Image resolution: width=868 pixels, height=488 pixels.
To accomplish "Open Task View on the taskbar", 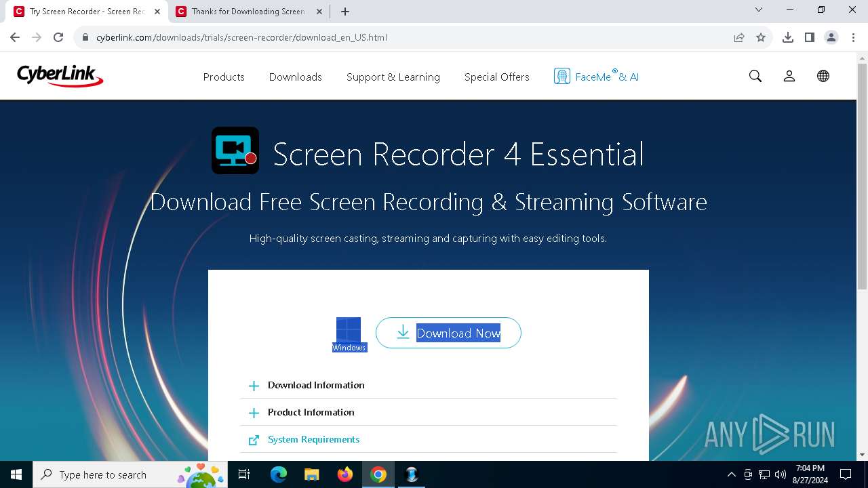I will coord(244,474).
